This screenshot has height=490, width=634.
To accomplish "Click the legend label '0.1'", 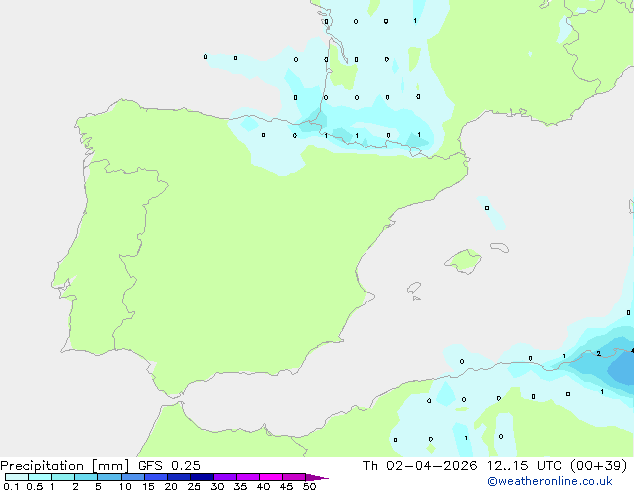I will [x=11, y=486].
